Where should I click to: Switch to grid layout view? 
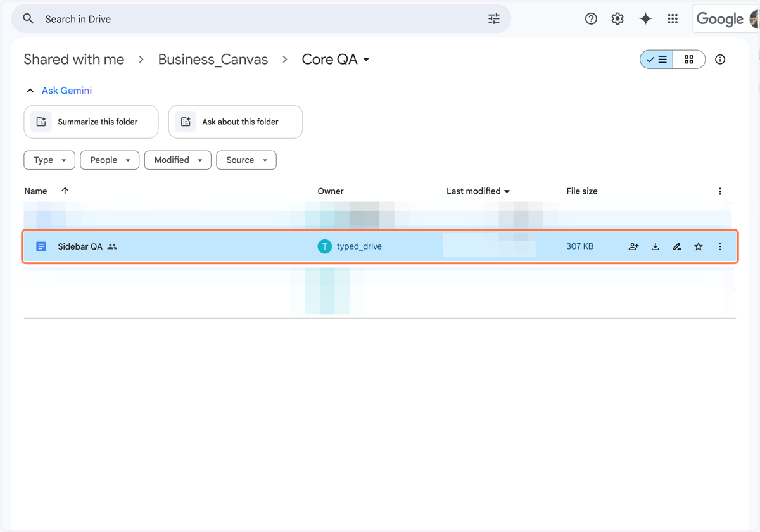click(689, 60)
